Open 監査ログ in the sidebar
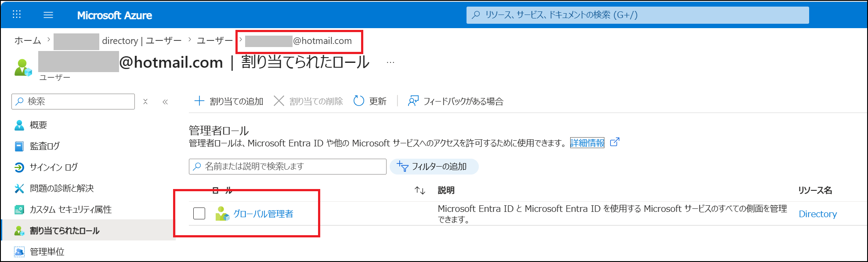868x262 pixels. point(44,146)
